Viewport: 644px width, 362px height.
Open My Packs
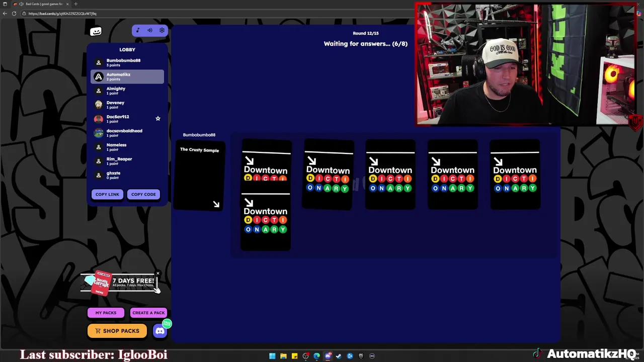pos(106,313)
